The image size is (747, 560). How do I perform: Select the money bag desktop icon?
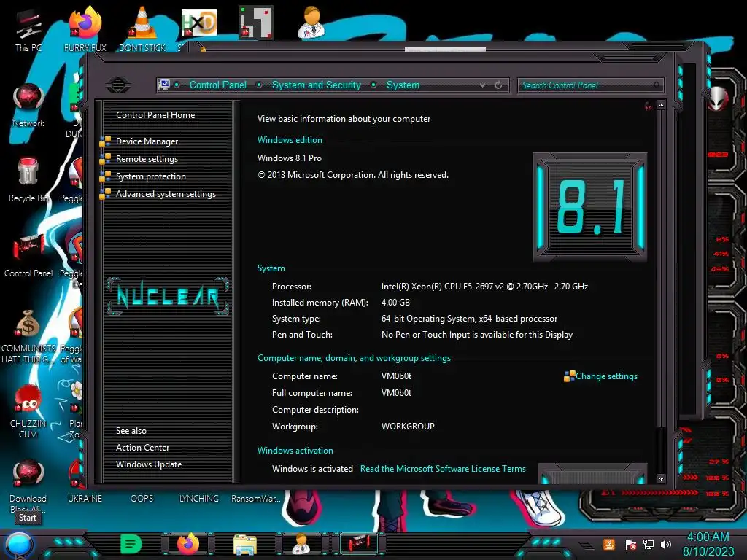[28, 324]
